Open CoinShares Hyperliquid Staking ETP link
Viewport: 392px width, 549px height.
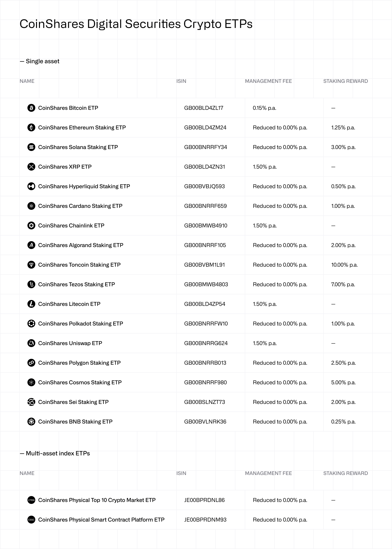point(84,186)
